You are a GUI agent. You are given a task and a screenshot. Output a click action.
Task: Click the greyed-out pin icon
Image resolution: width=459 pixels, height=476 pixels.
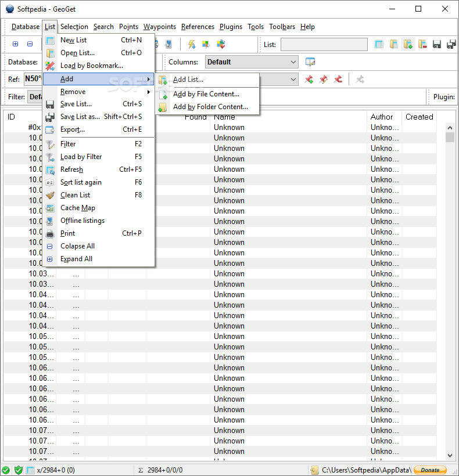[x=360, y=80]
